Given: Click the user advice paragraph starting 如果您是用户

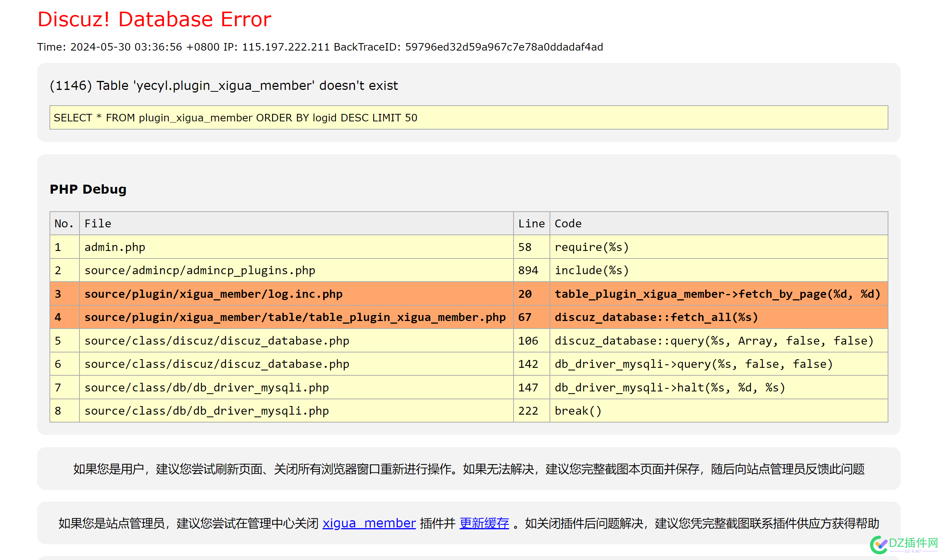Looking at the screenshot, I should [x=469, y=469].
